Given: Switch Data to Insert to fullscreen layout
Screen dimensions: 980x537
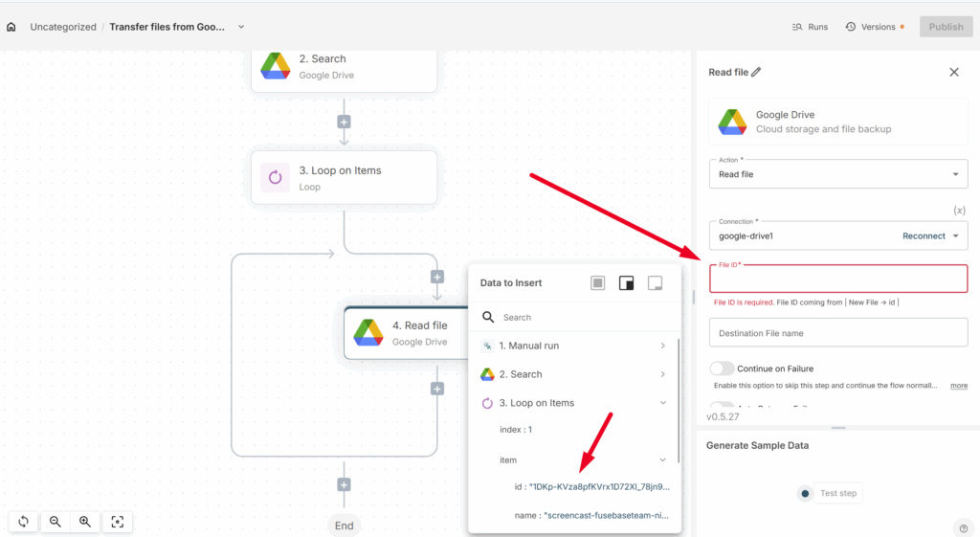Looking at the screenshot, I should click(x=597, y=282).
